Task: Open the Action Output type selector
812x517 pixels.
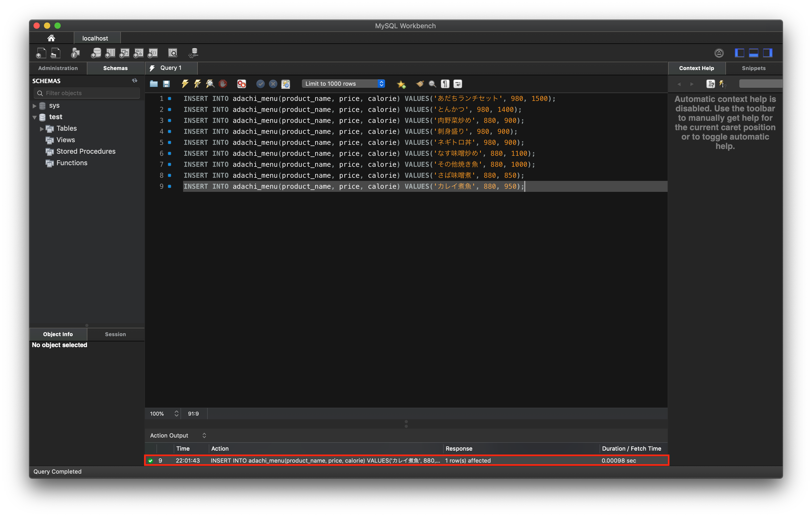Action: click(x=178, y=436)
